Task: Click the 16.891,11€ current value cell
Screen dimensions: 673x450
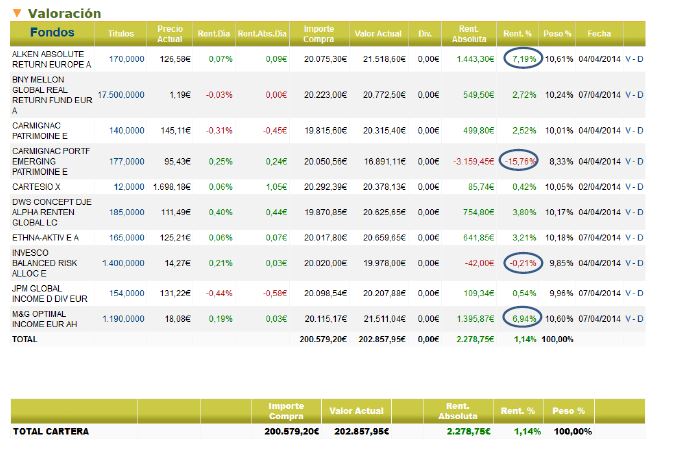Action: [385, 161]
